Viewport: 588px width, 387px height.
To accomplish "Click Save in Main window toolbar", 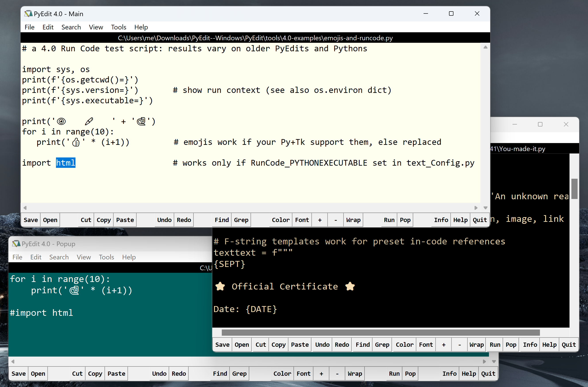I will (31, 220).
